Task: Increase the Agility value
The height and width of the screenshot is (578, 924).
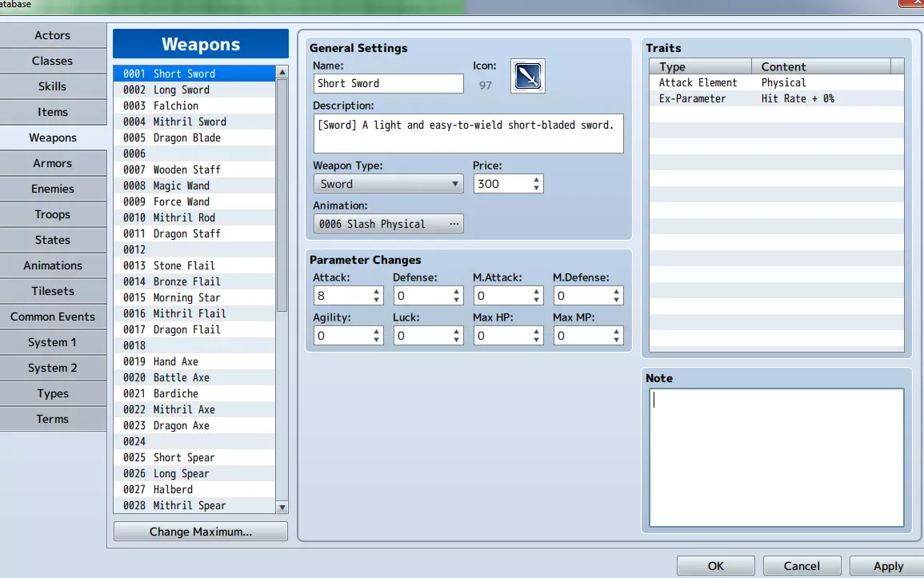Action: pos(376,332)
